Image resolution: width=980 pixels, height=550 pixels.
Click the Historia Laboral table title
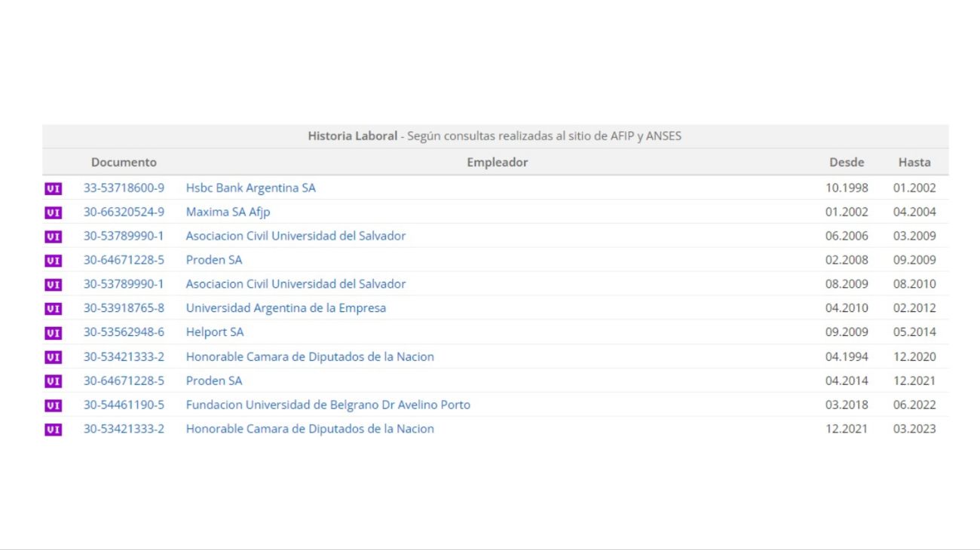495,136
